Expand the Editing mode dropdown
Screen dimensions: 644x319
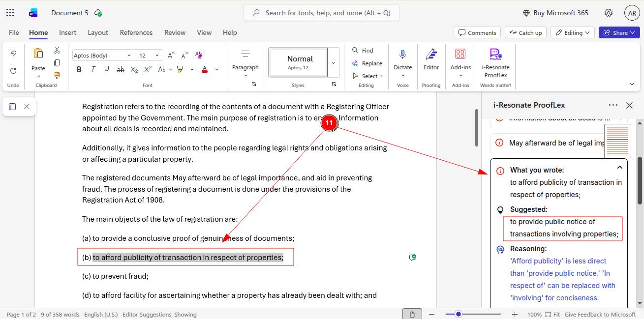point(573,32)
